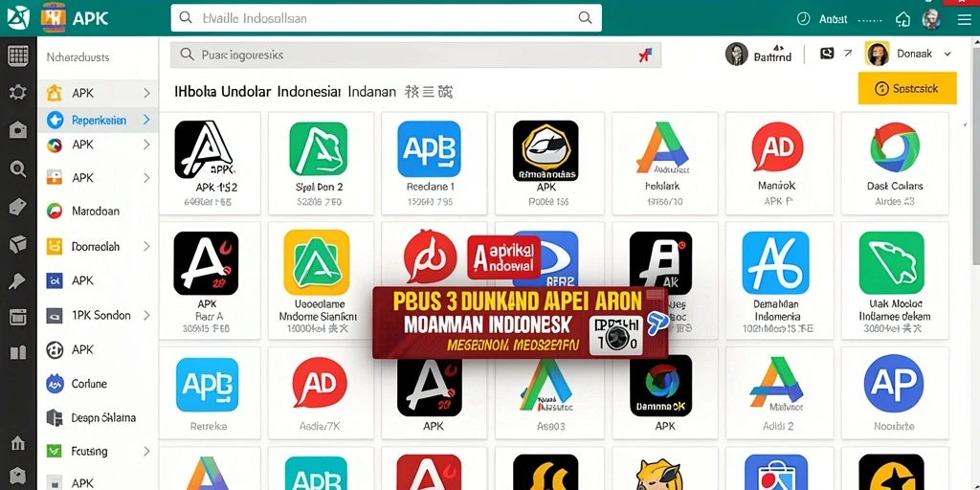Click the Asdia/7K label under red AD icon
The width and height of the screenshot is (980, 490).
pyautogui.click(x=320, y=426)
